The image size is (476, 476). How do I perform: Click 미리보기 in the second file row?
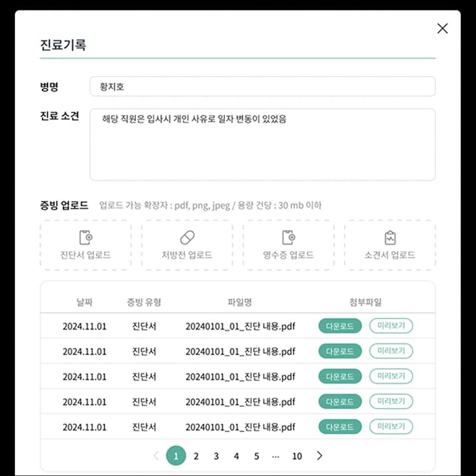(x=391, y=351)
